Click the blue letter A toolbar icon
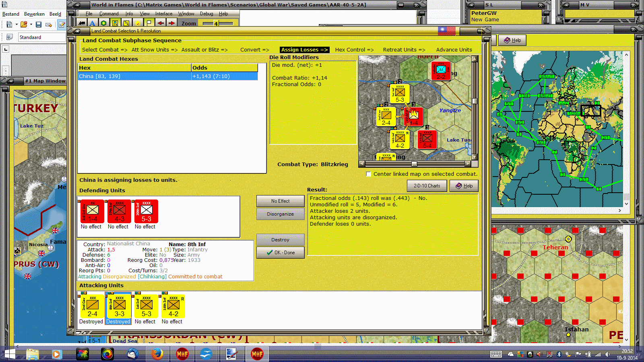Viewport: 644px width, 362px height. click(93, 23)
